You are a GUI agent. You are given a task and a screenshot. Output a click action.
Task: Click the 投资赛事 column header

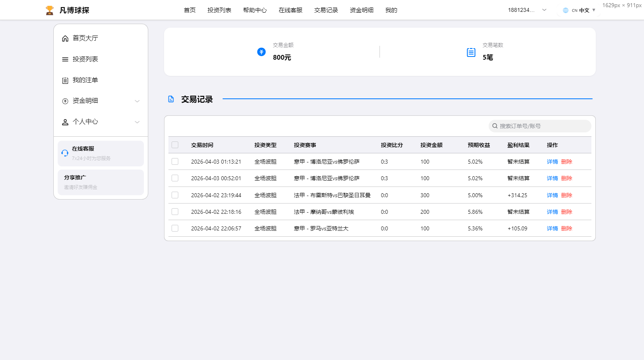tap(305, 145)
